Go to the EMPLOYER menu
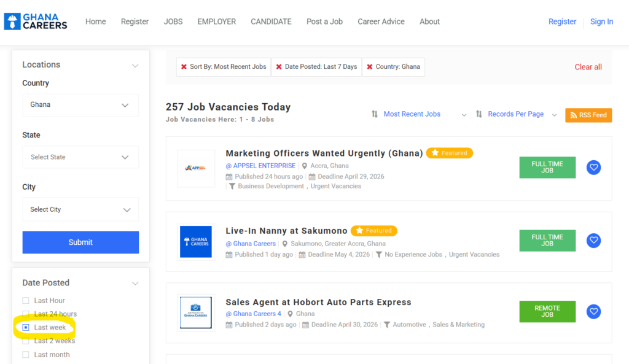Image resolution: width=629 pixels, height=364 pixels. [216, 21]
